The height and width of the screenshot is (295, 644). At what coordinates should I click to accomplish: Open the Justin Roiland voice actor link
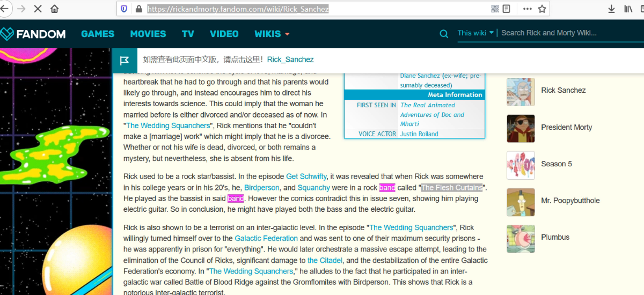(419, 134)
